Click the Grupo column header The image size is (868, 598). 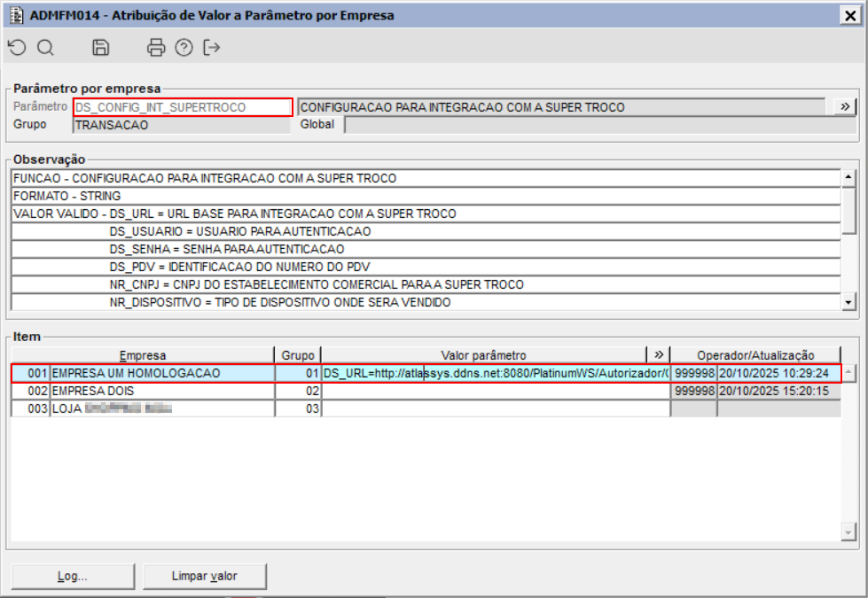298,355
